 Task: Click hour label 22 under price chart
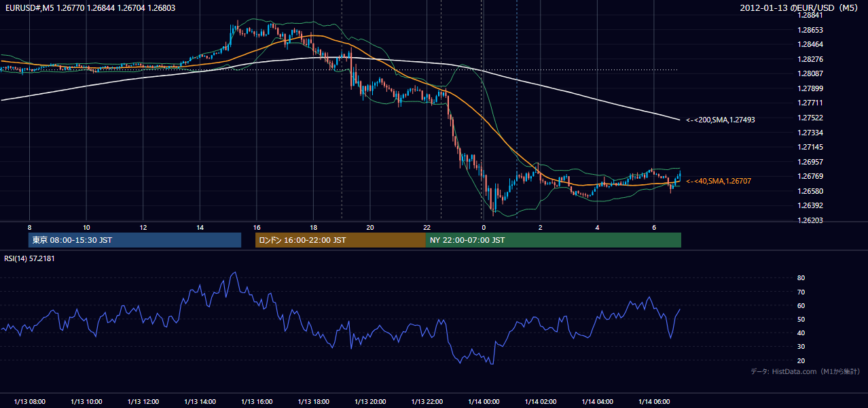(x=427, y=227)
